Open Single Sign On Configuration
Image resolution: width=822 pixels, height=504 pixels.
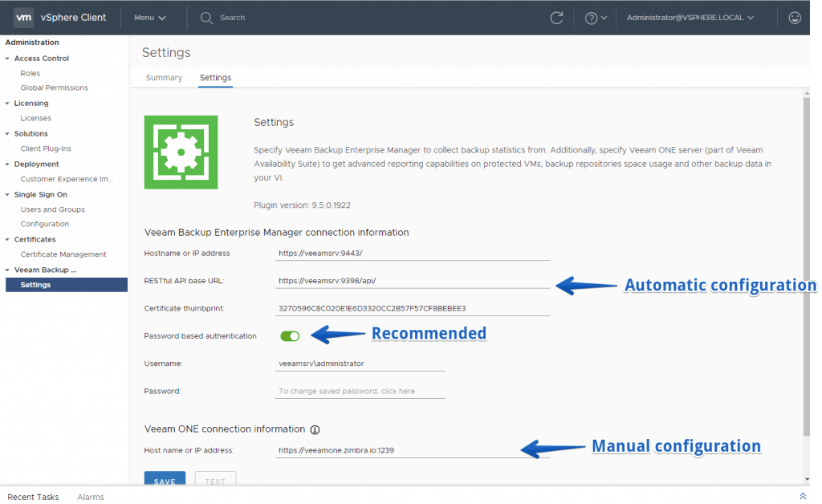click(45, 224)
